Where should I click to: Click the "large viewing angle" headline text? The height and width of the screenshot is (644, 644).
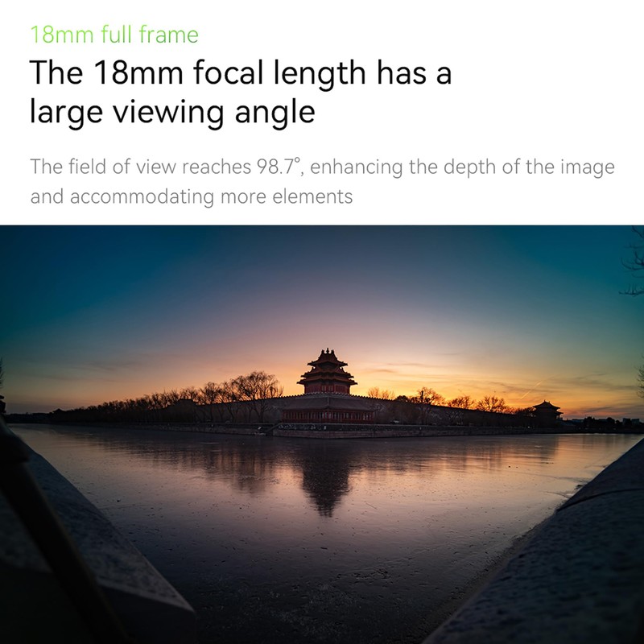click(172, 112)
